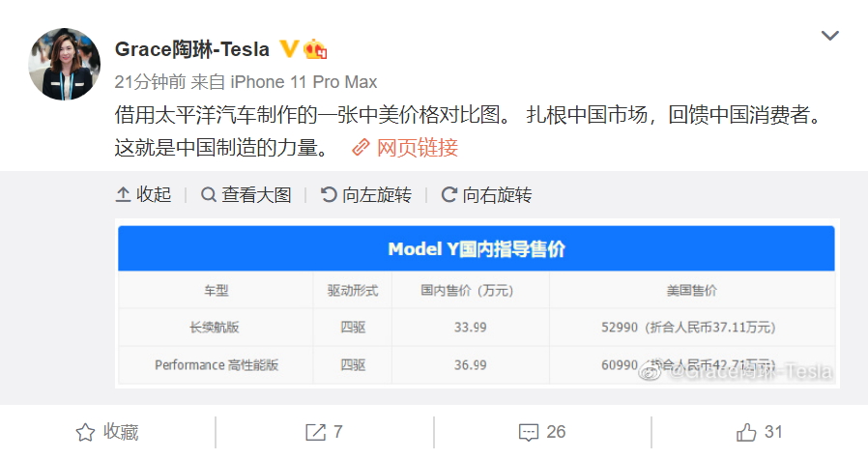The height and width of the screenshot is (459, 868).
Task: Click the counterclockwise rotate arrow icon
Action: [329, 195]
